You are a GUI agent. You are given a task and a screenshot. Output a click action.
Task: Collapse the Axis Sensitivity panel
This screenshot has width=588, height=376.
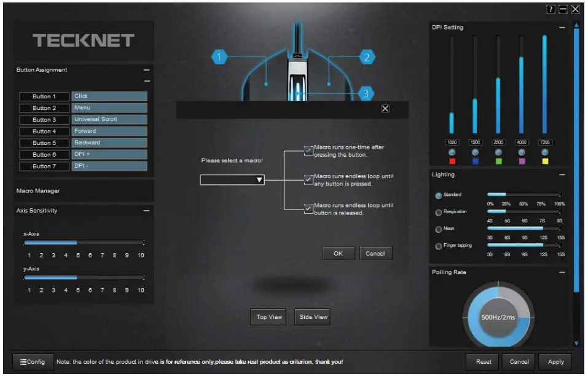pyautogui.click(x=147, y=211)
